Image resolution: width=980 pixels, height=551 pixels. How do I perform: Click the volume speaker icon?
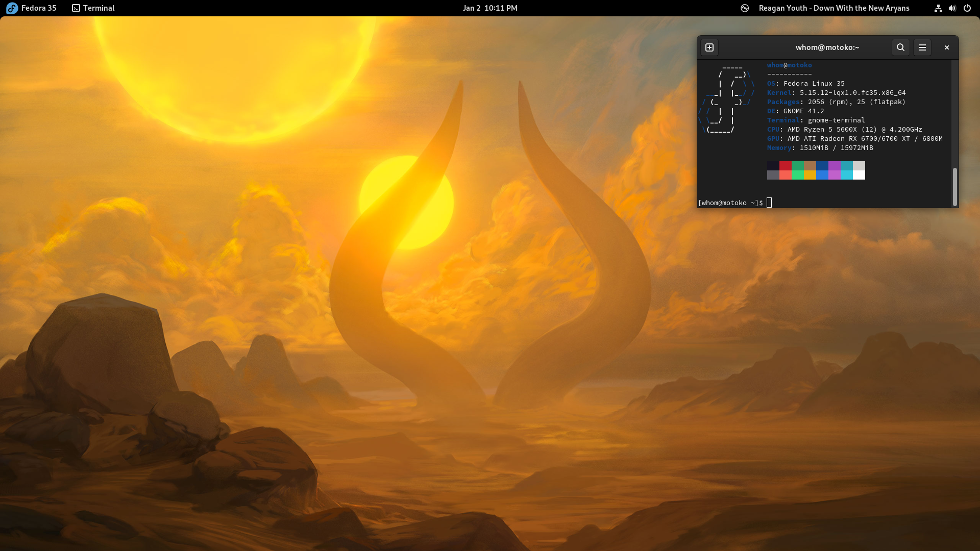click(x=952, y=8)
